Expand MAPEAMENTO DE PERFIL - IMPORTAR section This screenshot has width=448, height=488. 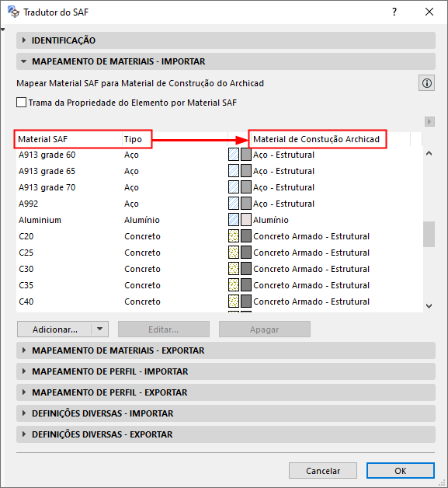(x=226, y=371)
